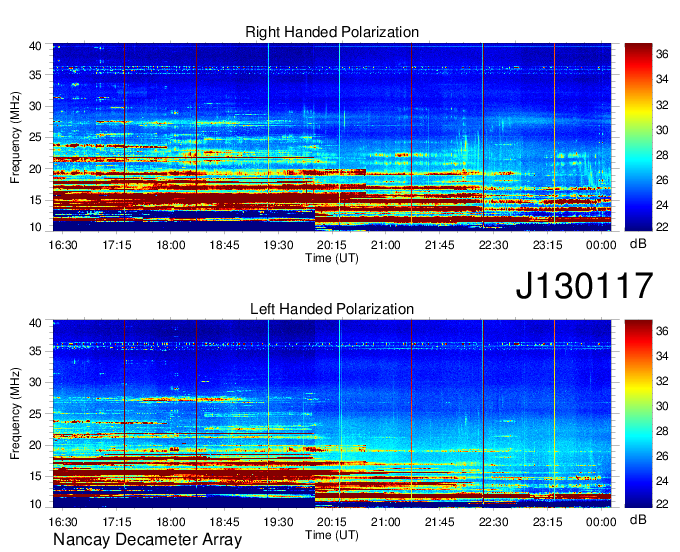Screen dimensions: 680x552
Task: Click the "15" frequency tick on bottom plot
Action: pos(35,476)
